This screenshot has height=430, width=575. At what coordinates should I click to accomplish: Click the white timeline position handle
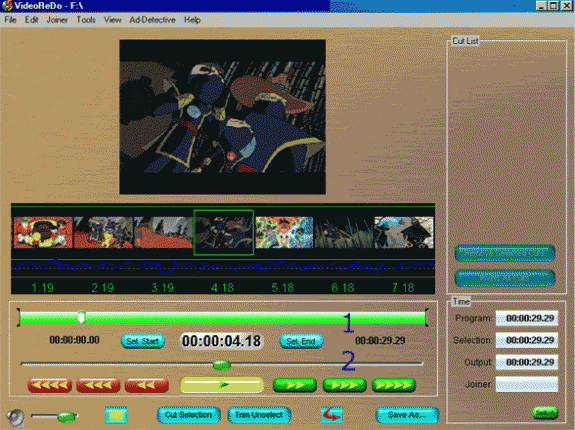(x=82, y=317)
